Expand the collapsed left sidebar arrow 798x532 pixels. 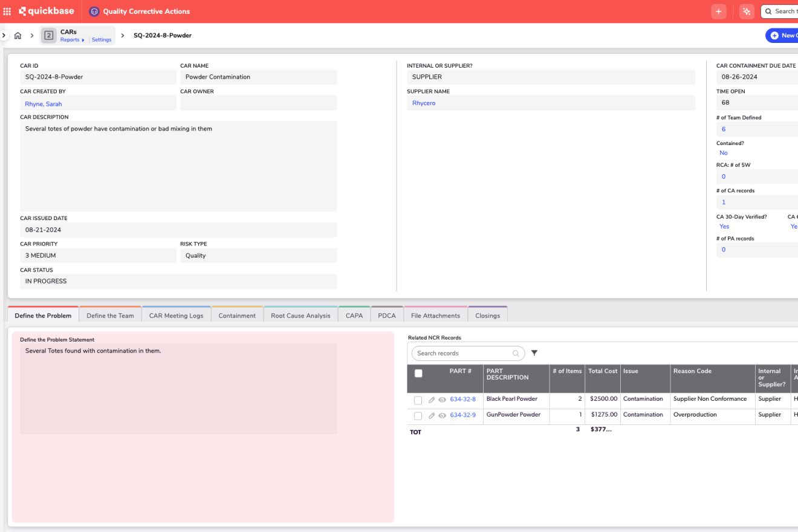point(4,36)
